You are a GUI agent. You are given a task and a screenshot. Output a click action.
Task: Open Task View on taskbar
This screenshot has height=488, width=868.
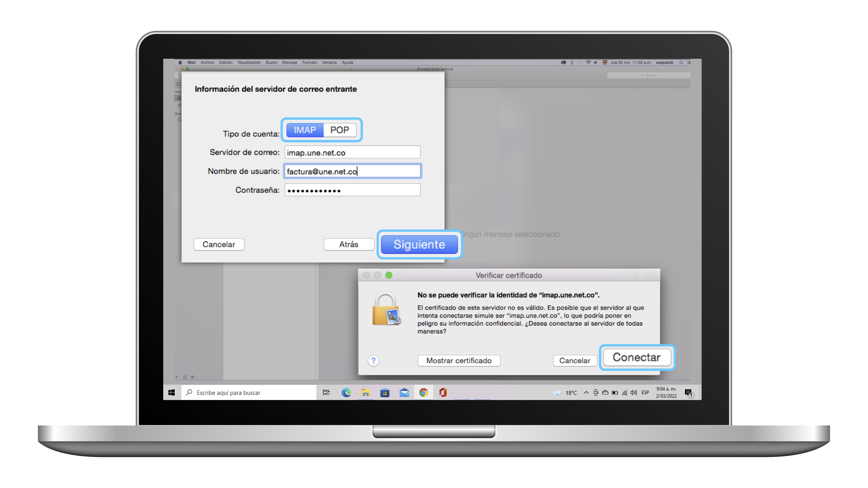[326, 392]
